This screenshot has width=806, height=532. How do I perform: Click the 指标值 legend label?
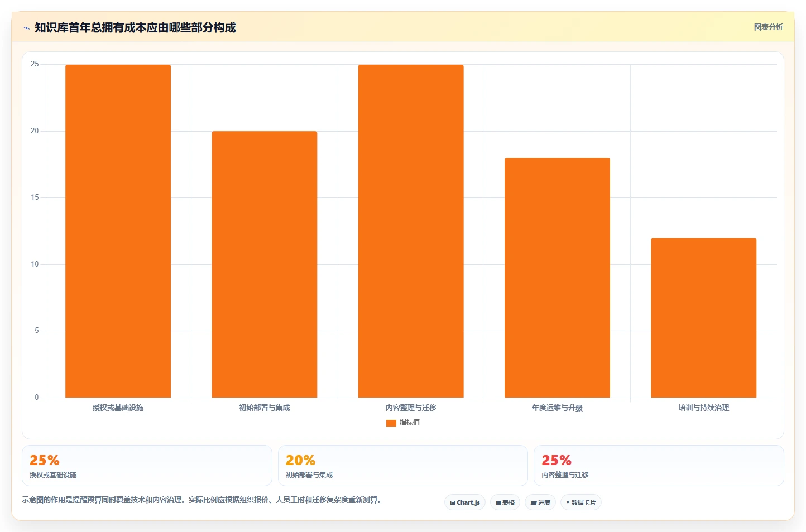pos(410,423)
